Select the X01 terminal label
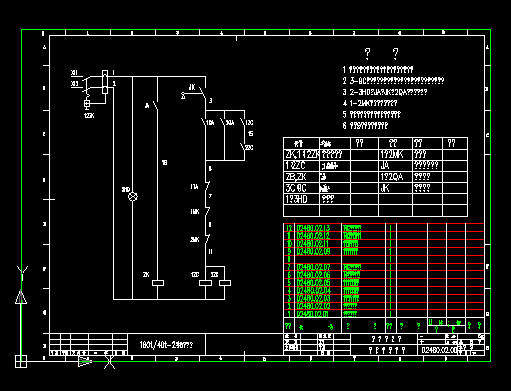The width and height of the screenshot is (511, 391). click(x=74, y=73)
